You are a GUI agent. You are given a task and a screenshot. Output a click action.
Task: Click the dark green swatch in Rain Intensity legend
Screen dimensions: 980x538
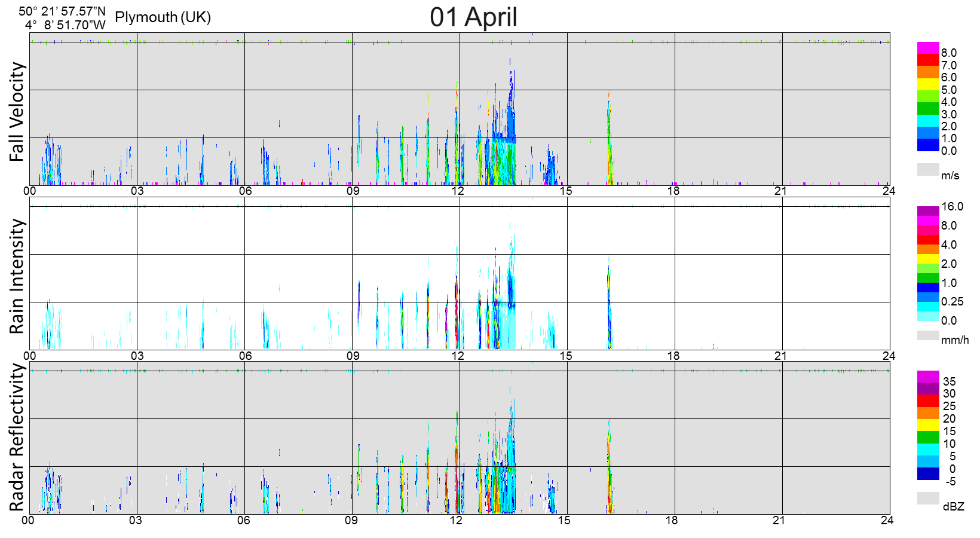pyautogui.click(x=928, y=278)
